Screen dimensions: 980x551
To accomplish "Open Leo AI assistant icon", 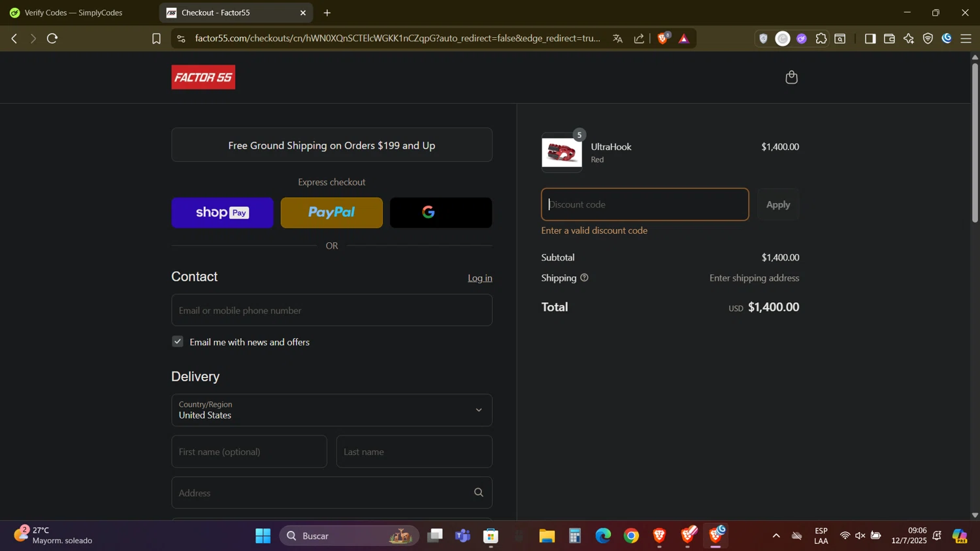I will tap(909, 39).
